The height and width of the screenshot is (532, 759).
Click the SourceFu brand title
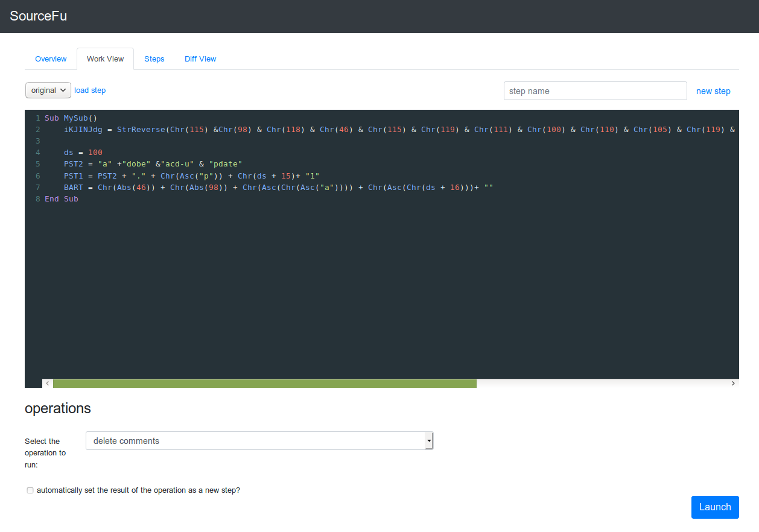coord(38,16)
